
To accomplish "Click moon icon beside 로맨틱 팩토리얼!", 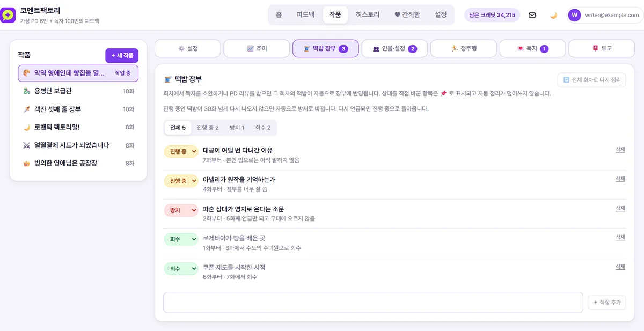I will coord(27,127).
